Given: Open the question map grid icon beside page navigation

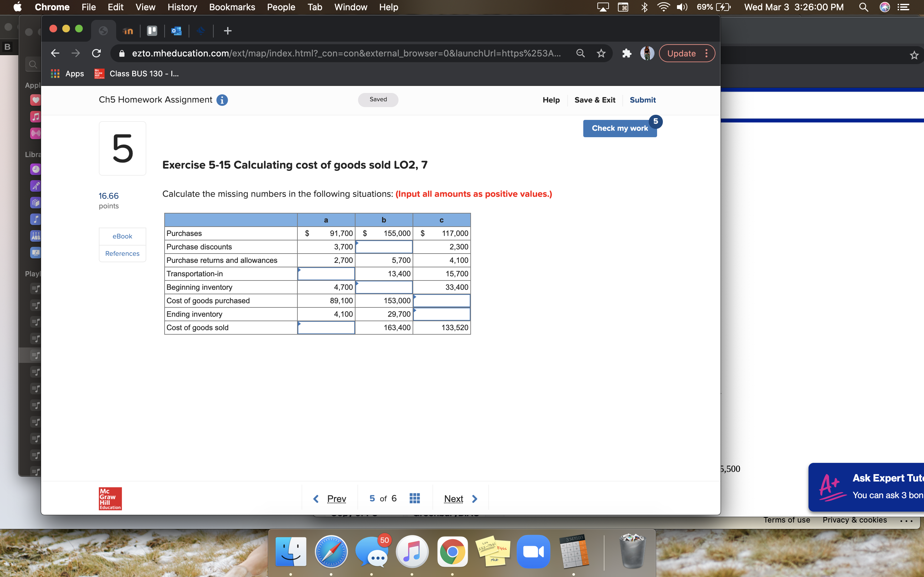Looking at the screenshot, I should click(x=415, y=498).
